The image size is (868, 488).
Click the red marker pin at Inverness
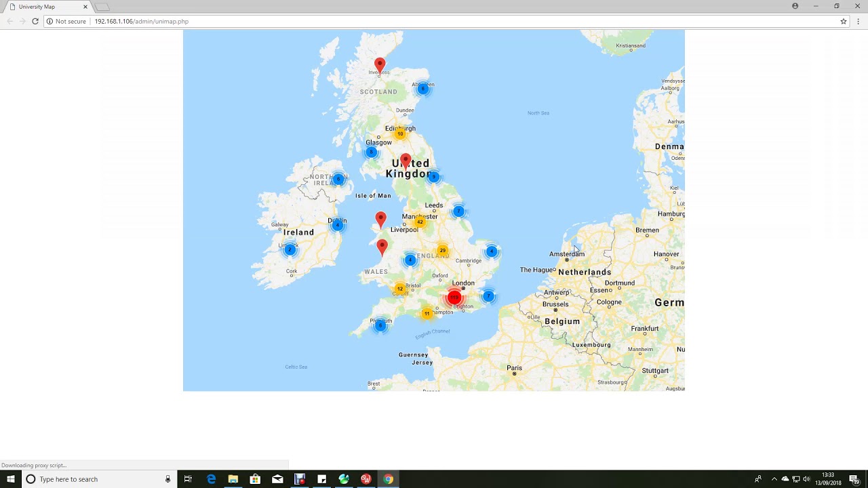[380, 66]
